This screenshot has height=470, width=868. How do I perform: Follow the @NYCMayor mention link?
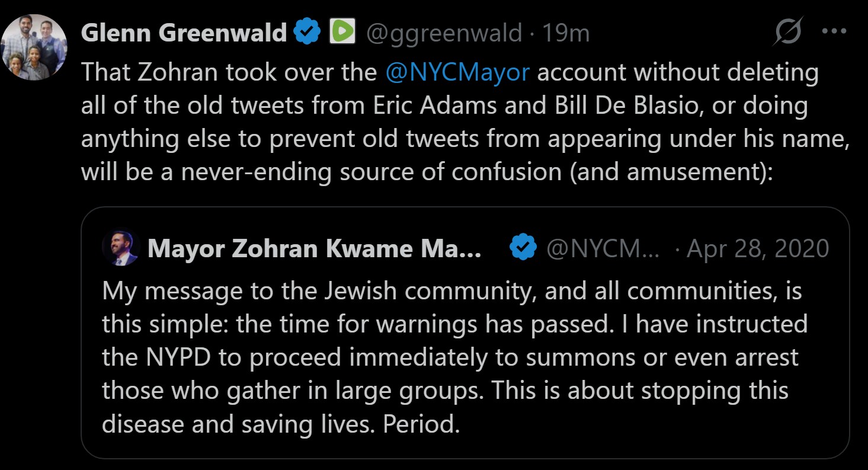point(457,72)
